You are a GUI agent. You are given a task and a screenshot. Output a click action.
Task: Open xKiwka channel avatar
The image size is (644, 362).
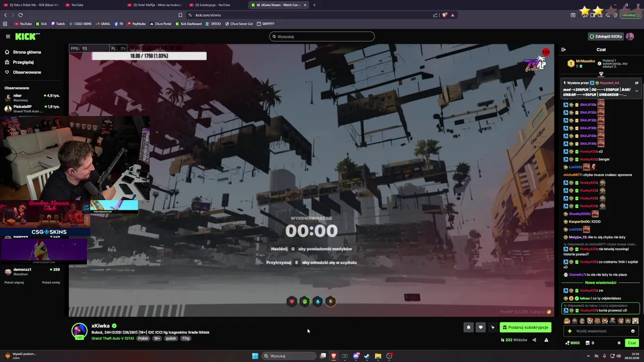pos(79,331)
